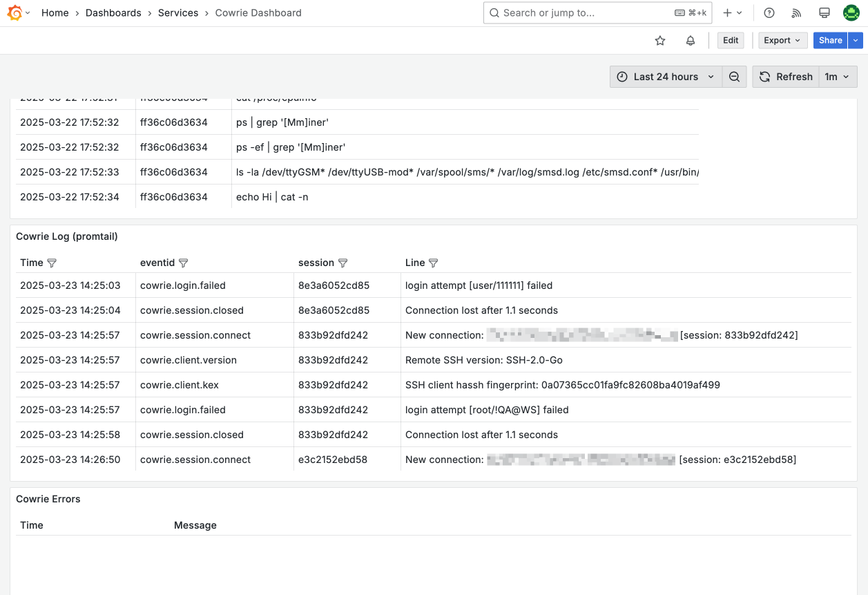
Task: Zoom out the time range
Action: (734, 77)
